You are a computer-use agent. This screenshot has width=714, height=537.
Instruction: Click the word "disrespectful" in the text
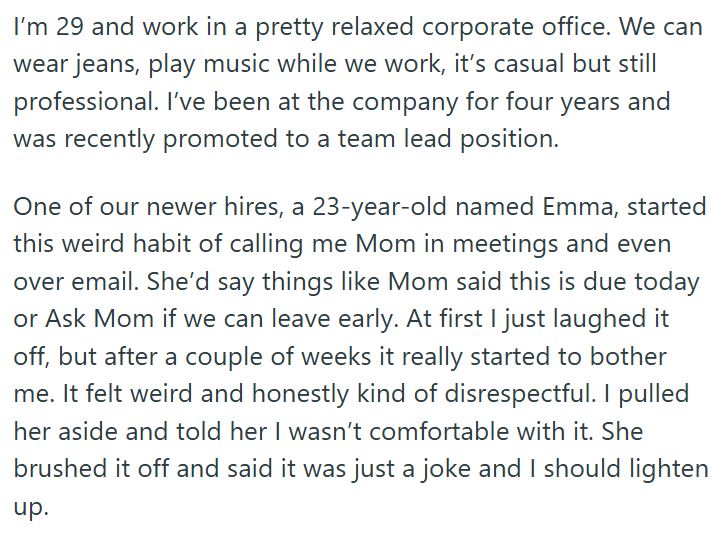[x=520, y=394]
